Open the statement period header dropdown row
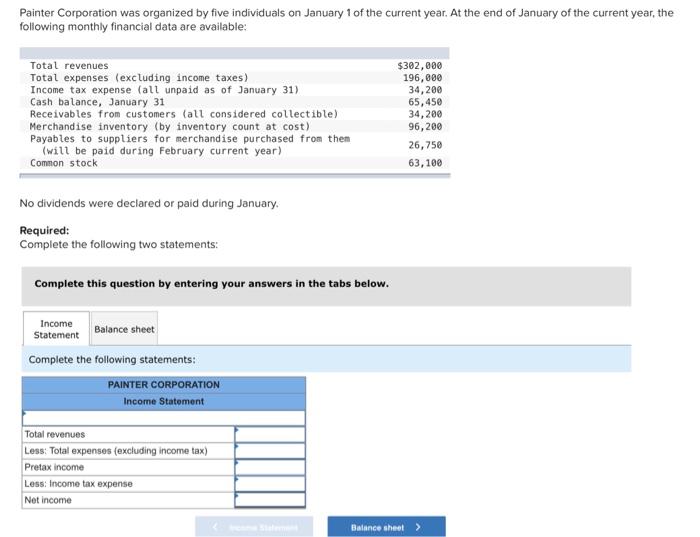 [x=164, y=418]
